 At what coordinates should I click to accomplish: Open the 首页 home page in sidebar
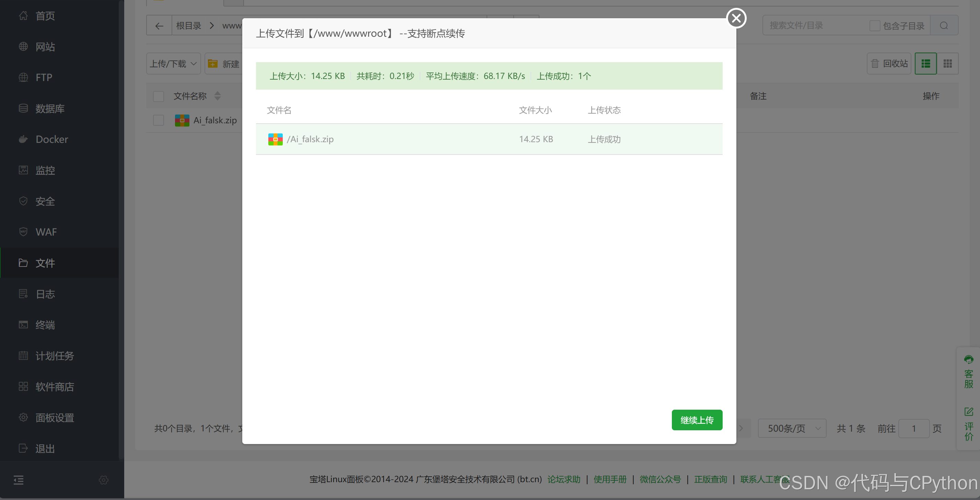click(x=45, y=15)
